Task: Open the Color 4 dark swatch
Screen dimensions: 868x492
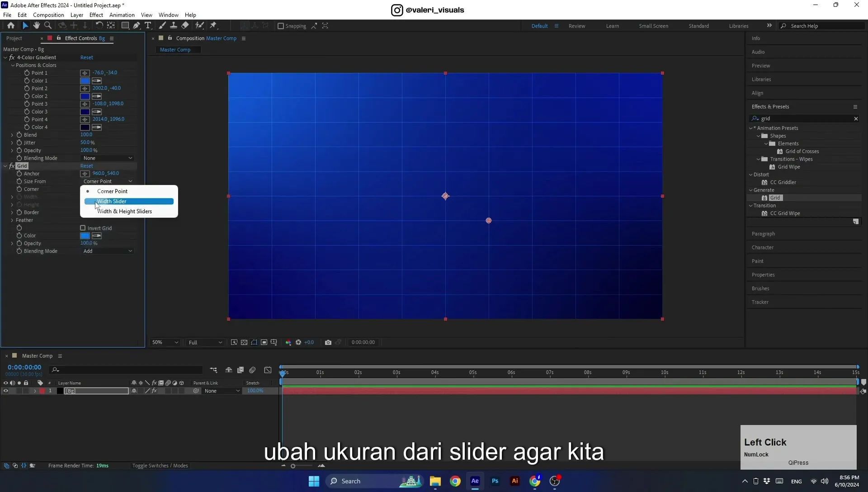Action: tap(85, 128)
